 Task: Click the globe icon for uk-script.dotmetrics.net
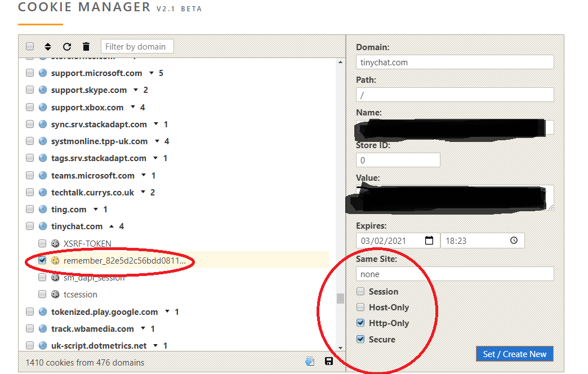[43, 345]
